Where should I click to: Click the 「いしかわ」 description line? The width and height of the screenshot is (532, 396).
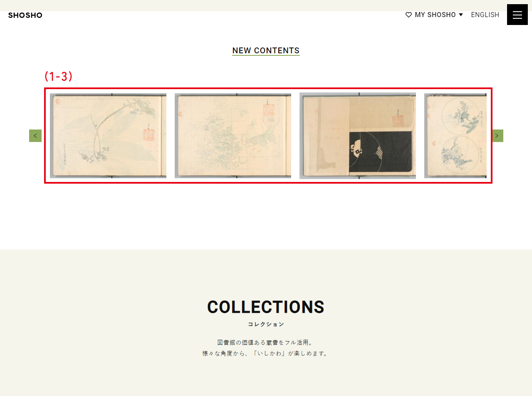tap(266, 354)
